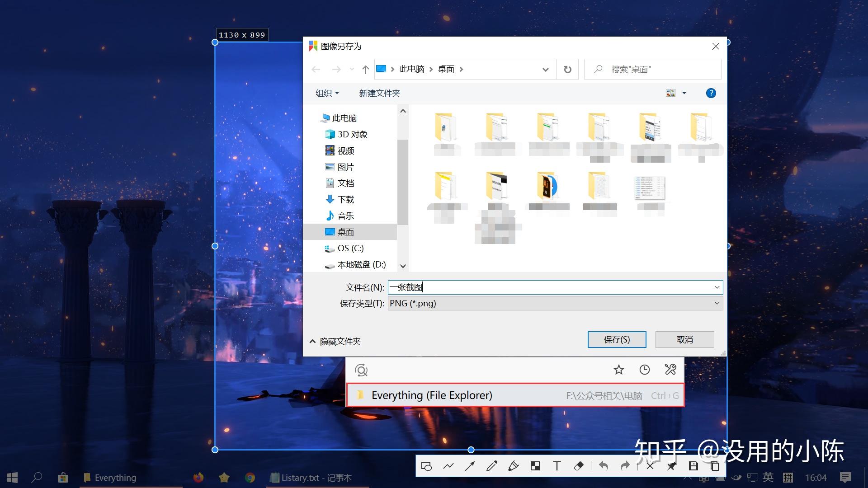The width and height of the screenshot is (868, 488).
Task: Open Listary recent history clock
Action: pos(645,370)
